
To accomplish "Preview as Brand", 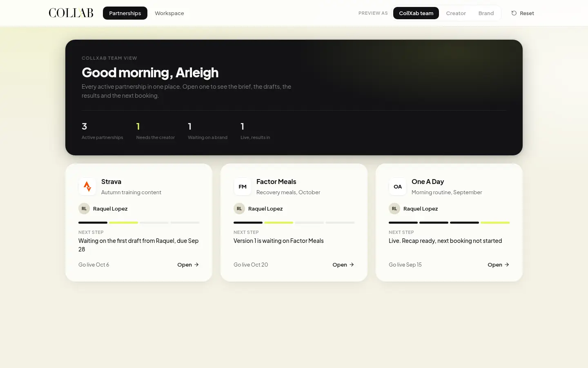I will (x=486, y=13).
